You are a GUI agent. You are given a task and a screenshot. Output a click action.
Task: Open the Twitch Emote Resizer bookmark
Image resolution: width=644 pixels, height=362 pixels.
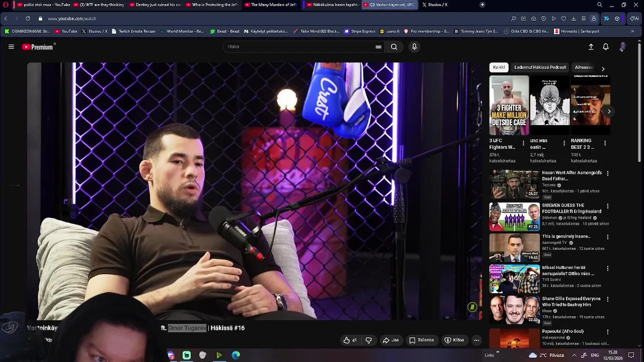134,31
